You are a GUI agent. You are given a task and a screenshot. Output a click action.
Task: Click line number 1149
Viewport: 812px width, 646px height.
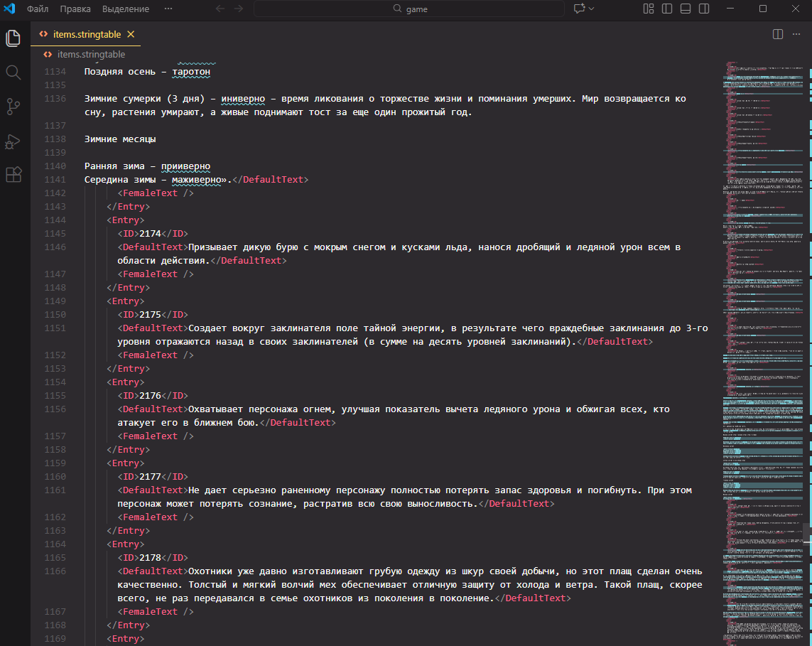[x=55, y=301]
